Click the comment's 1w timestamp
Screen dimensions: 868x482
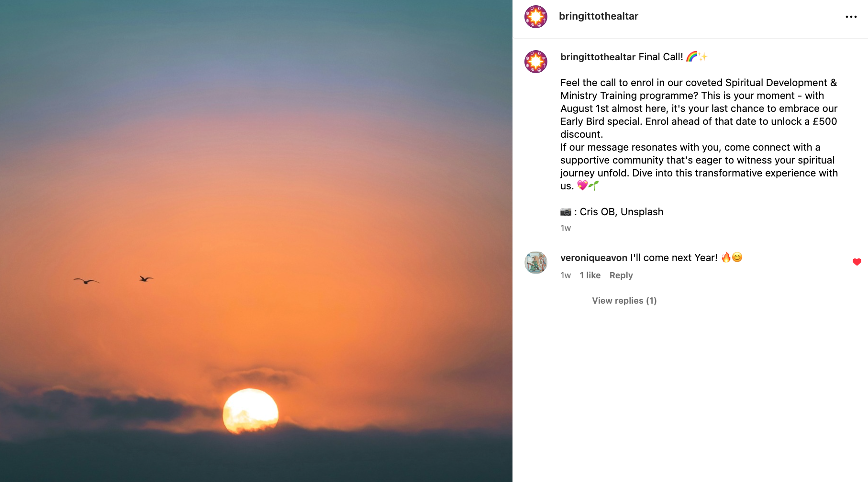[x=566, y=275]
